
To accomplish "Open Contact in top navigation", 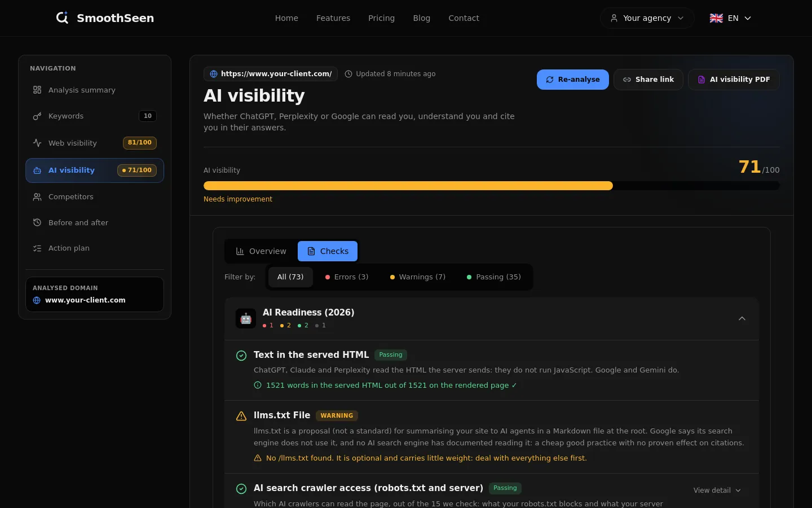I will tap(464, 18).
